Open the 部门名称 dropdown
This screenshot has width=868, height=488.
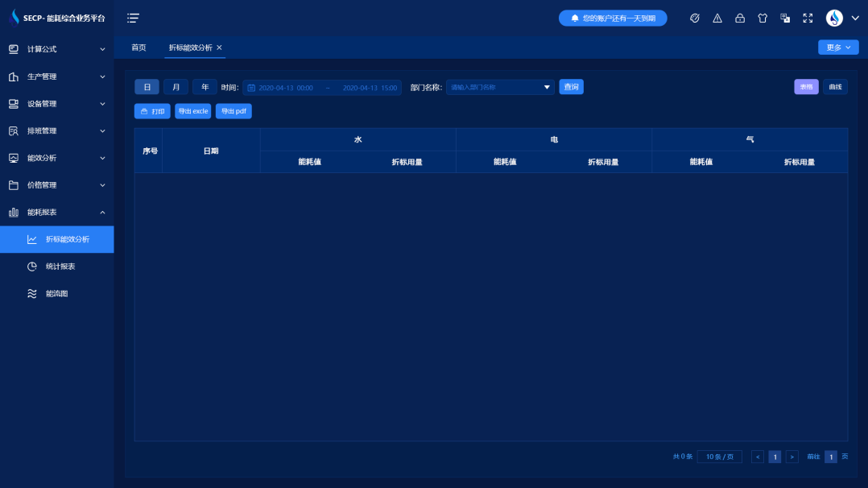(500, 87)
